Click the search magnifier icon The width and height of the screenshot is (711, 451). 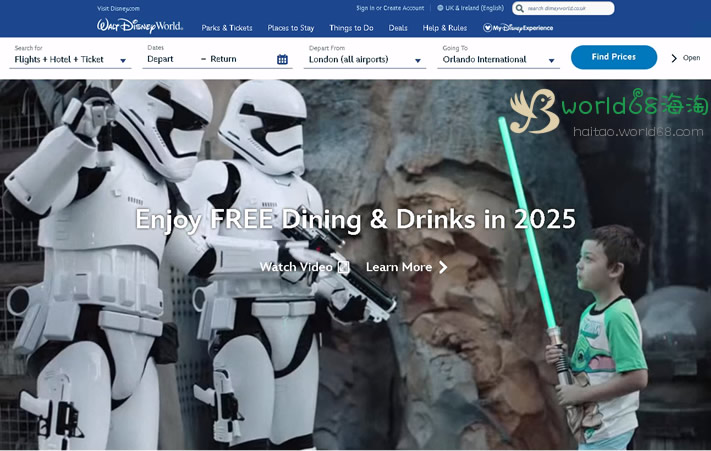[520, 8]
